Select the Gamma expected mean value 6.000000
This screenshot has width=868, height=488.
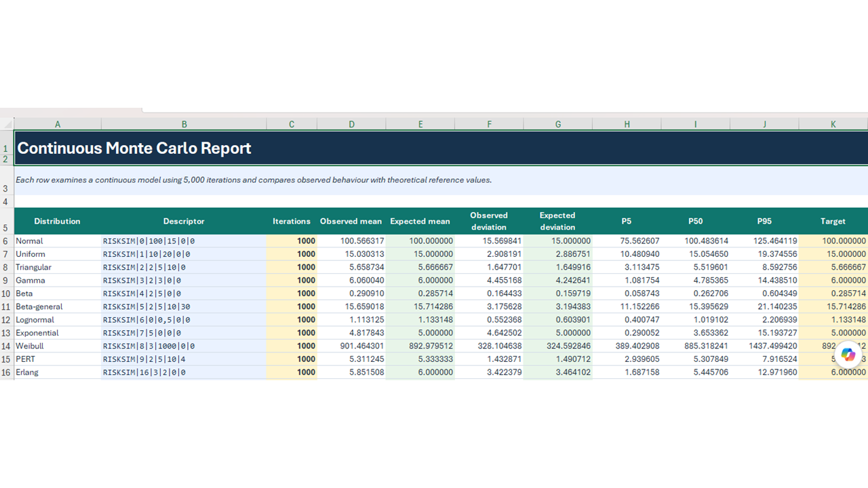(x=420, y=280)
